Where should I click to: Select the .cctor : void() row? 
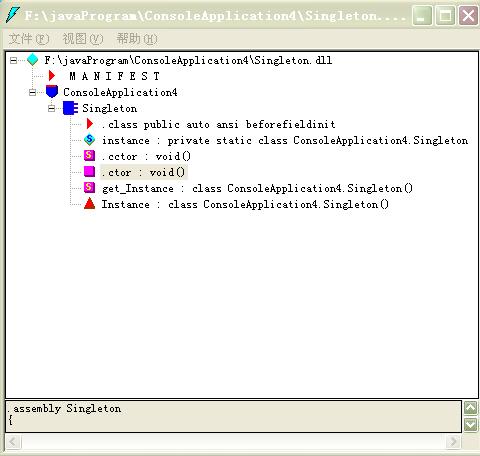point(146,156)
